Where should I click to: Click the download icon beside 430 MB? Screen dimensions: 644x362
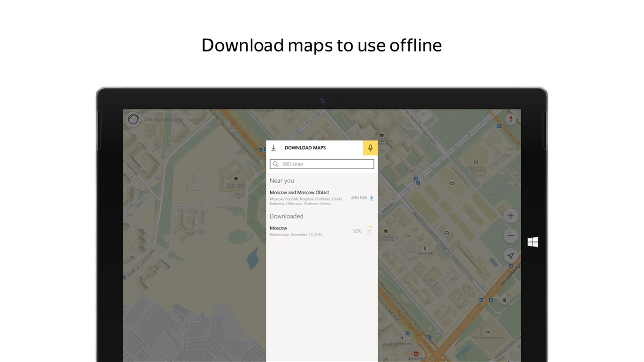pyautogui.click(x=371, y=197)
